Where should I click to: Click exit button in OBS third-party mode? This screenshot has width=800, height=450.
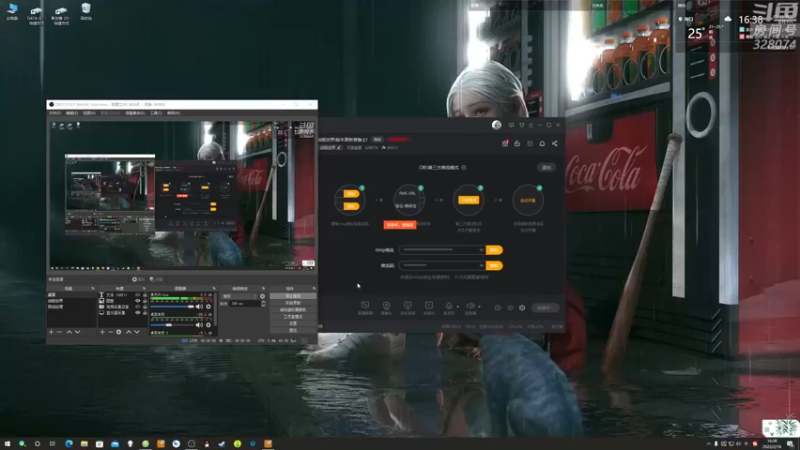[546, 167]
